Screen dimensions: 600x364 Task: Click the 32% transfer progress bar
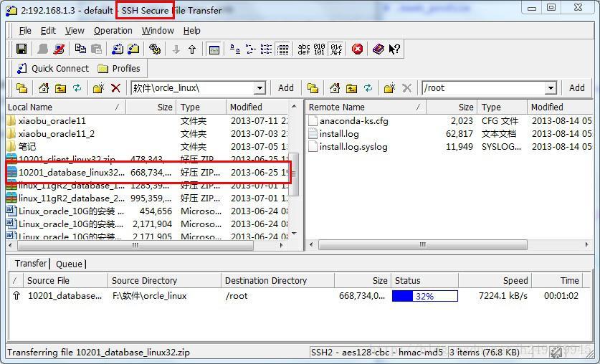tap(425, 296)
